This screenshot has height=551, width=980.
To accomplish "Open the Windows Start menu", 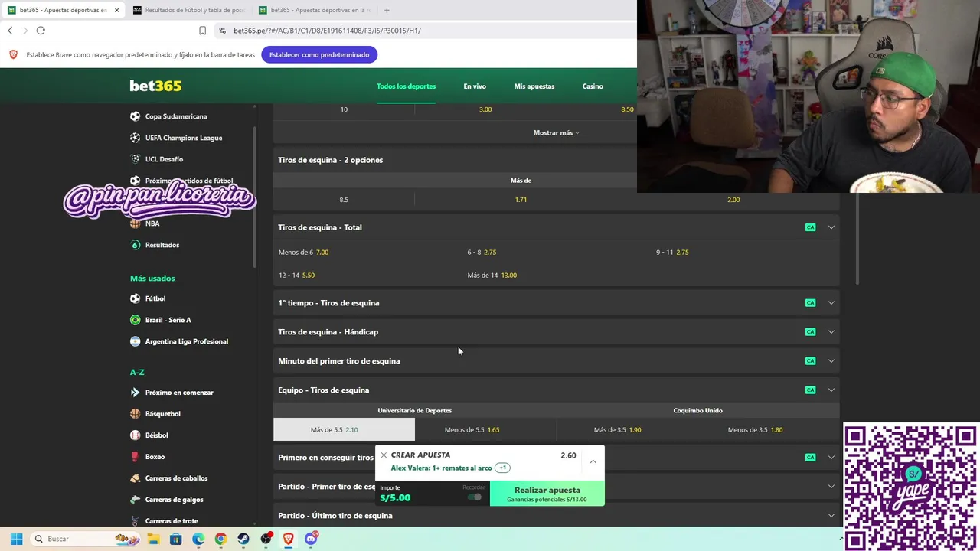I will (16, 539).
